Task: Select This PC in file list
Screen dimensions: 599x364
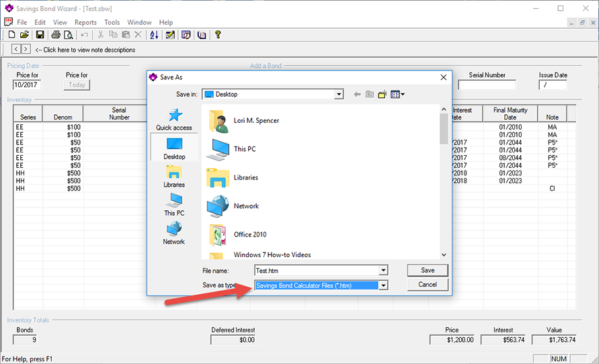Action: click(x=231, y=149)
